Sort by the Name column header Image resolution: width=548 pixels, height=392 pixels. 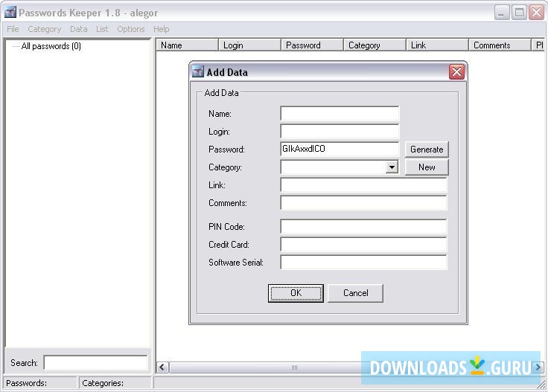point(188,45)
